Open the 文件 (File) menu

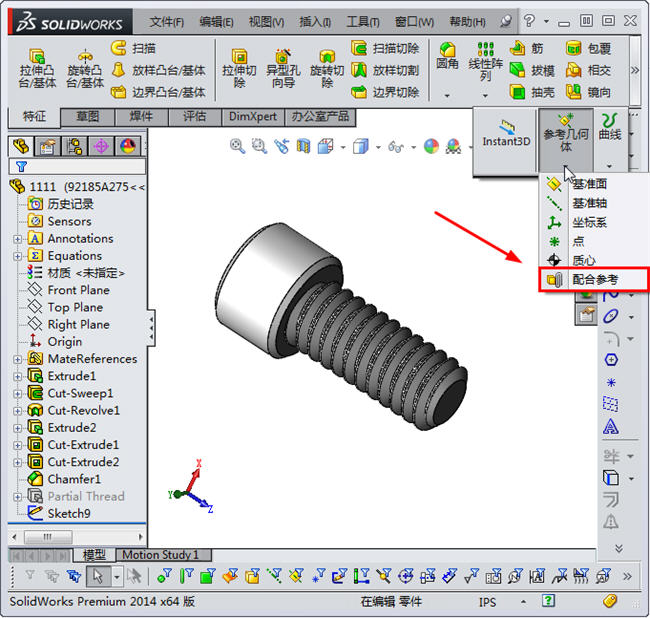pos(166,21)
